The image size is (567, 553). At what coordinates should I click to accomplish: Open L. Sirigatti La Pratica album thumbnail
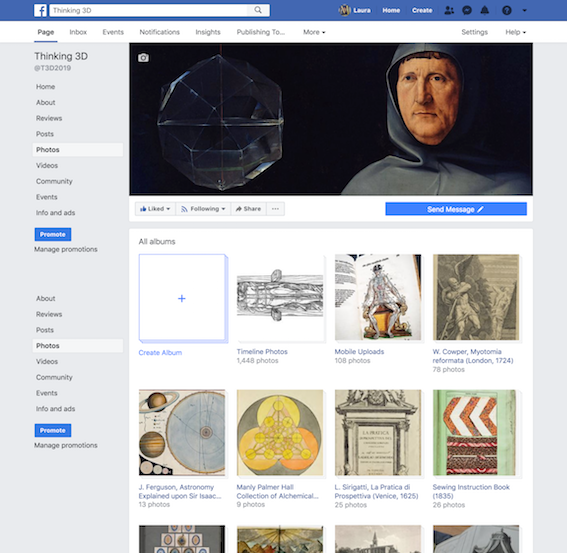pos(378,433)
